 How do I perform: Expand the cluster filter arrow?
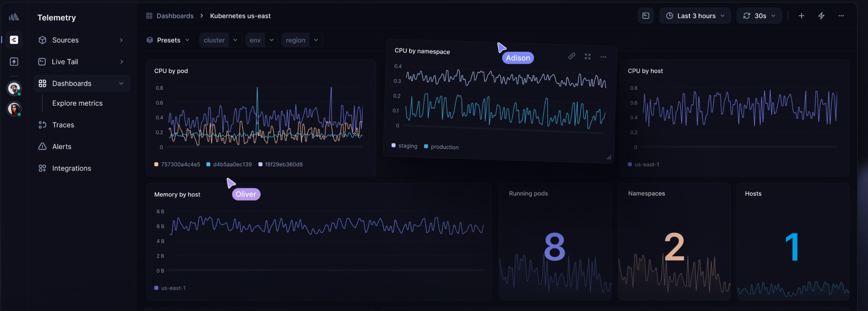coord(235,40)
